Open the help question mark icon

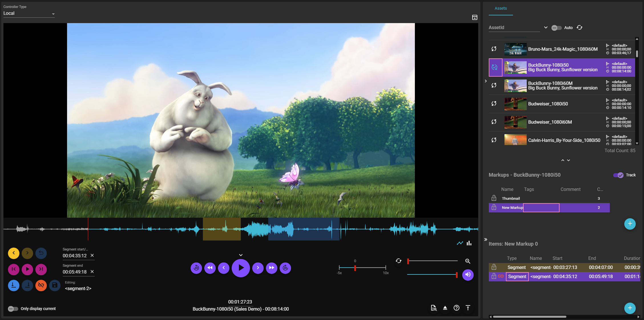click(456, 308)
